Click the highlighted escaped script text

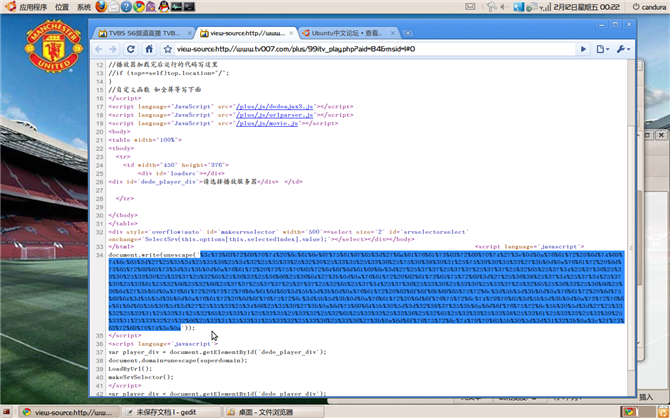pyautogui.click(x=367, y=291)
